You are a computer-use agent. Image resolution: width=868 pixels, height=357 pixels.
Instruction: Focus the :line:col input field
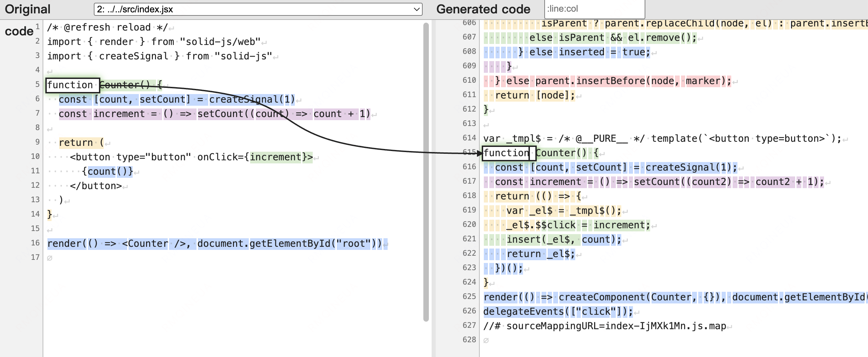click(594, 9)
